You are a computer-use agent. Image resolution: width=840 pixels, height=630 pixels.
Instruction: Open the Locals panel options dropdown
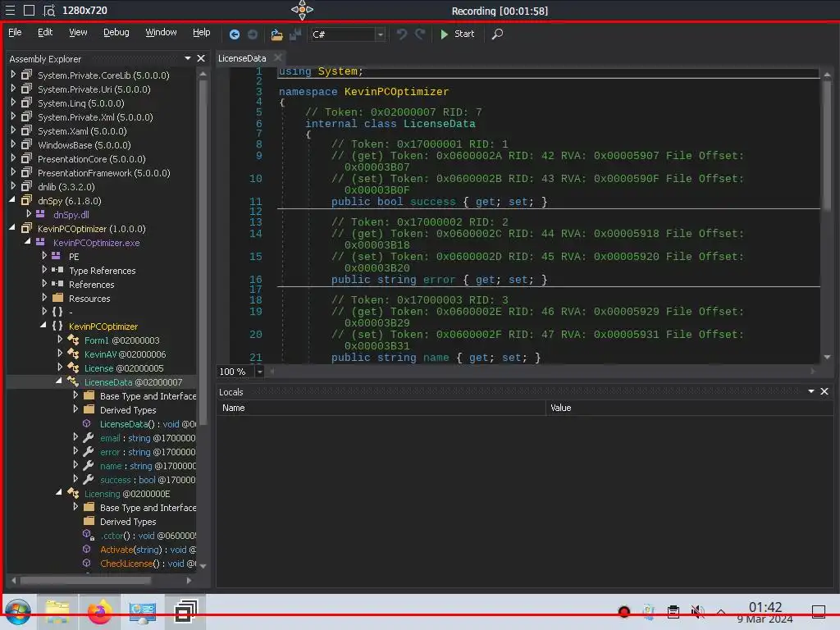pyautogui.click(x=811, y=391)
